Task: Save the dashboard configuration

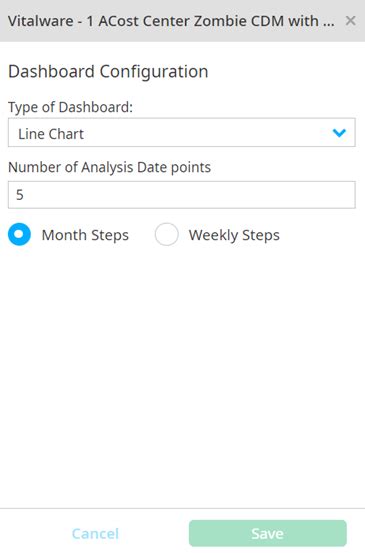Action: pos(268,533)
